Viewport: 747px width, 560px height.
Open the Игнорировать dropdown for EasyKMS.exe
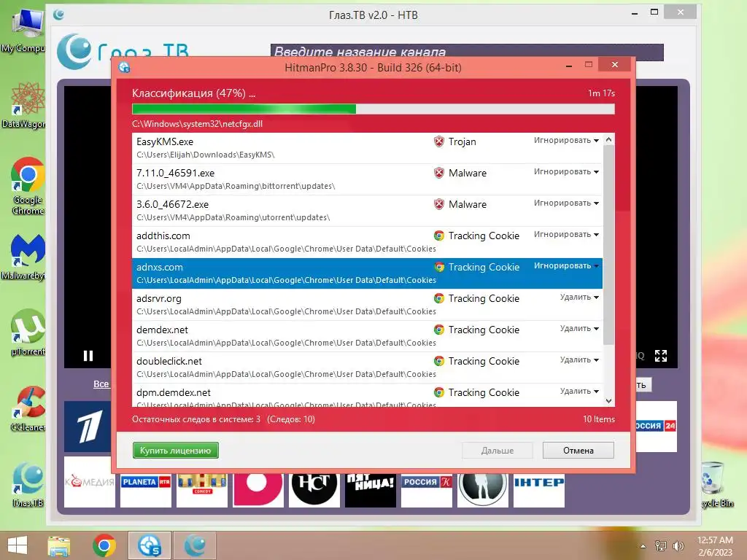(566, 141)
